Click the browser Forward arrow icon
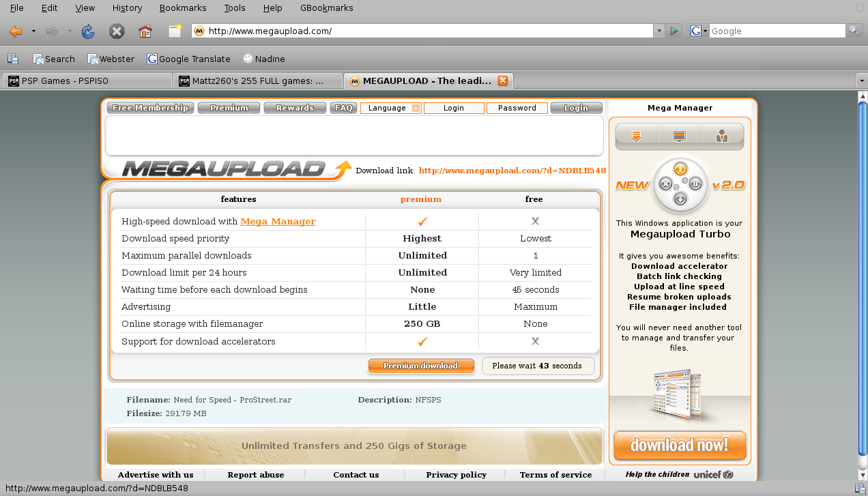 52,31
